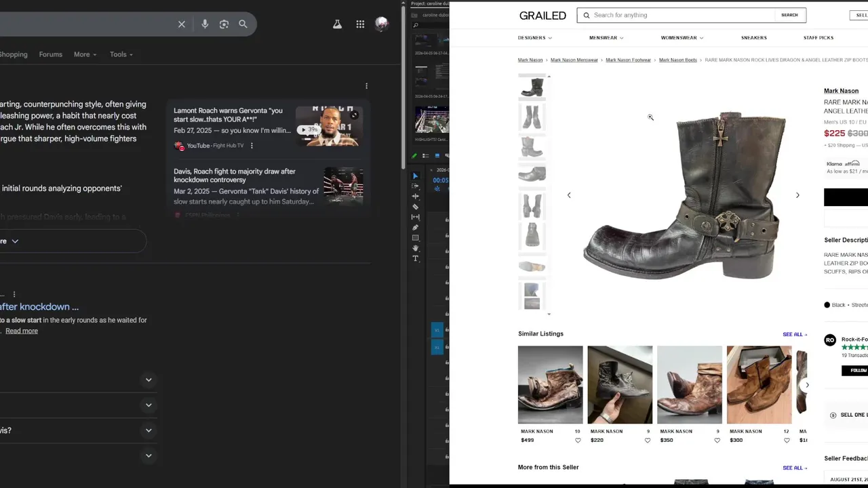The width and height of the screenshot is (868, 488).
Task: Open Davis, Roach majority draw article
Action: click(x=235, y=176)
